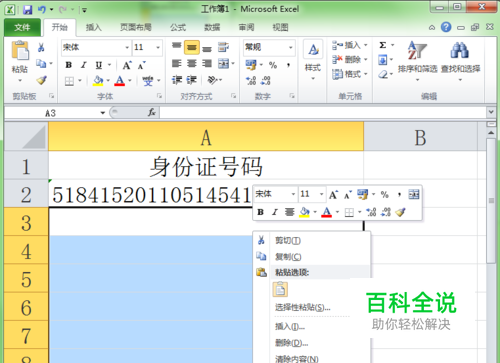Click ribbon increase decimal icon

click(x=251, y=80)
